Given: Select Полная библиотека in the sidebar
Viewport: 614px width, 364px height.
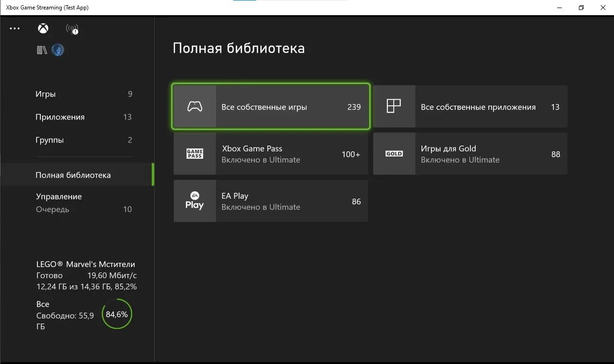Looking at the screenshot, I should click(x=77, y=175).
